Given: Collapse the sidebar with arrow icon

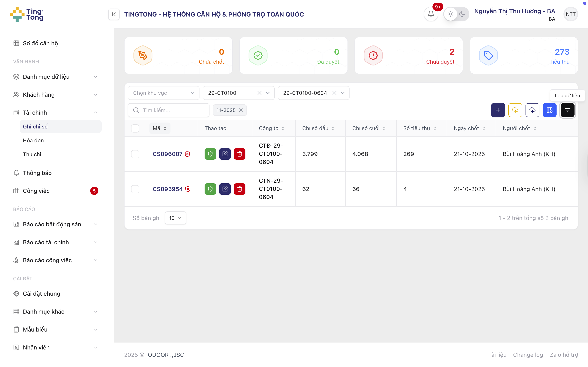Looking at the screenshot, I should tap(114, 14).
